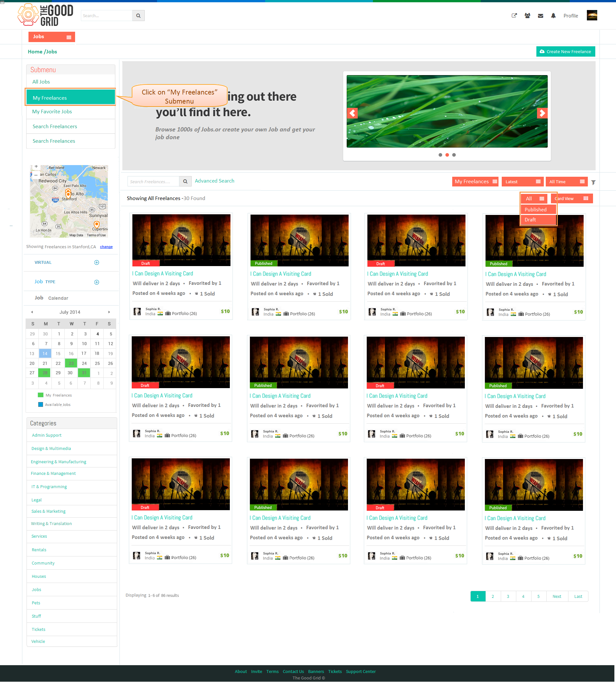Screen dimensions: 616x683
Task: Open the Latest sort dropdown
Action: (522, 182)
